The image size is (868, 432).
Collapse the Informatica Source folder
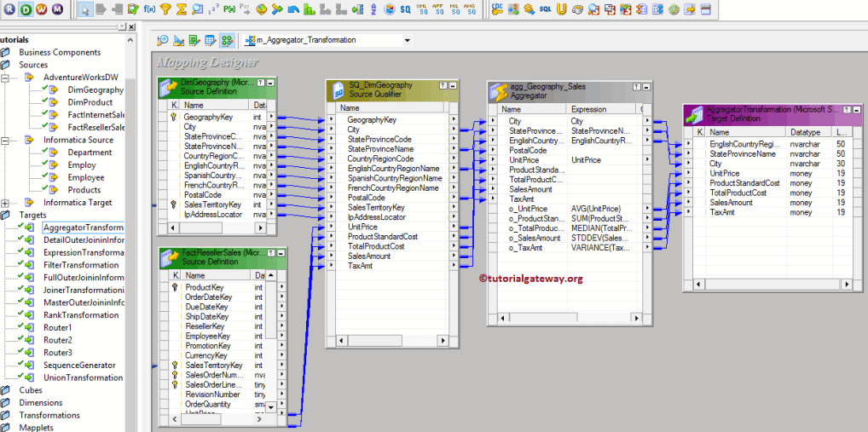click(x=5, y=140)
